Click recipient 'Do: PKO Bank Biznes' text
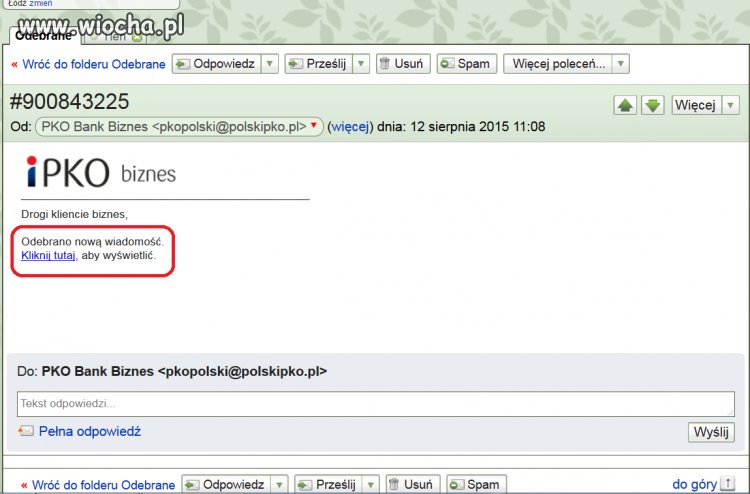 coord(172,372)
